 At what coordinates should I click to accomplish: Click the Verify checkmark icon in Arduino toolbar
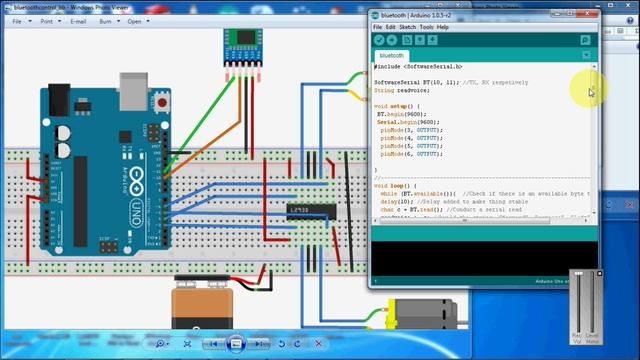pyautogui.click(x=379, y=40)
